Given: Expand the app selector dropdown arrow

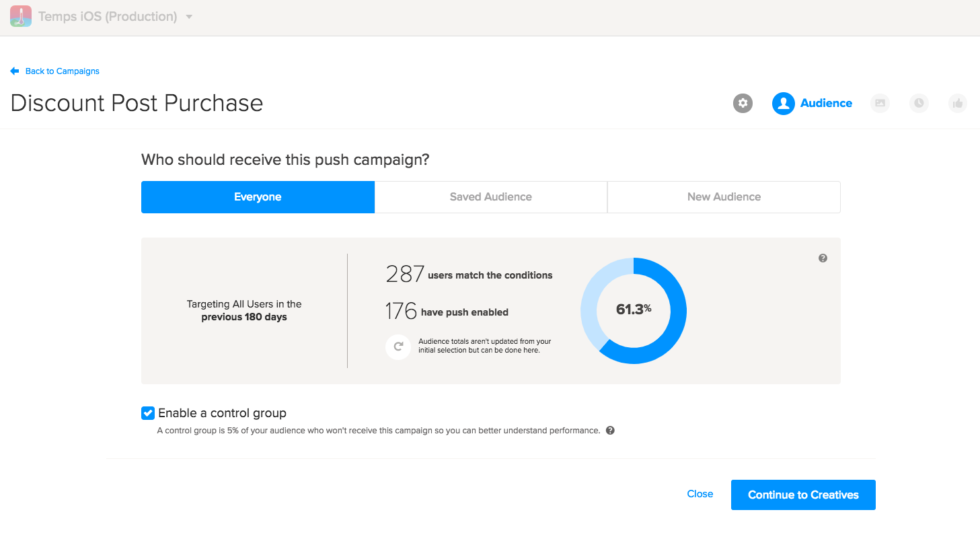Looking at the screenshot, I should (x=189, y=17).
